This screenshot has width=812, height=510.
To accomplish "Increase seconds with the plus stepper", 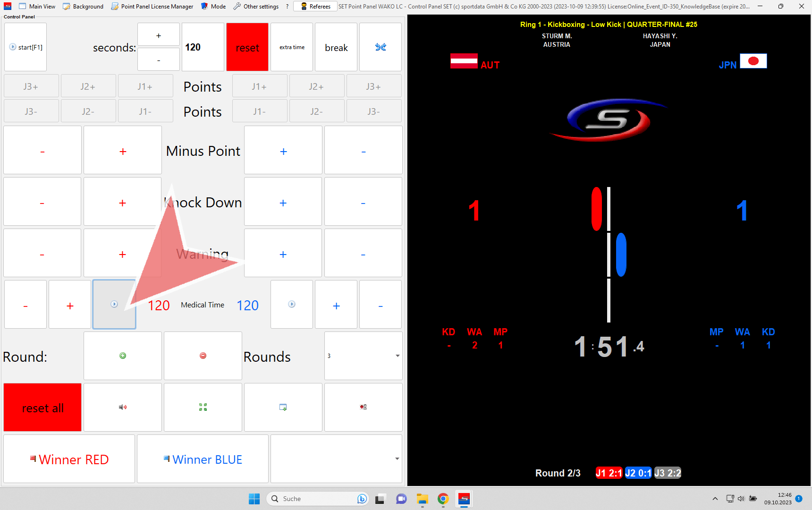I will click(x=159, y=35).
